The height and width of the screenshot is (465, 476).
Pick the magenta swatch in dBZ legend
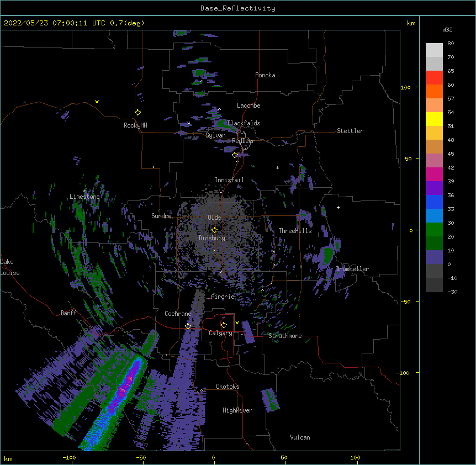[x=434, y=174]
